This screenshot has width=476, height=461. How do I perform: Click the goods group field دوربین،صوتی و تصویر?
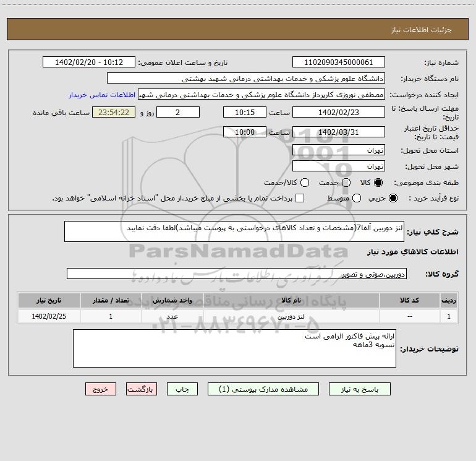[237, 274]
